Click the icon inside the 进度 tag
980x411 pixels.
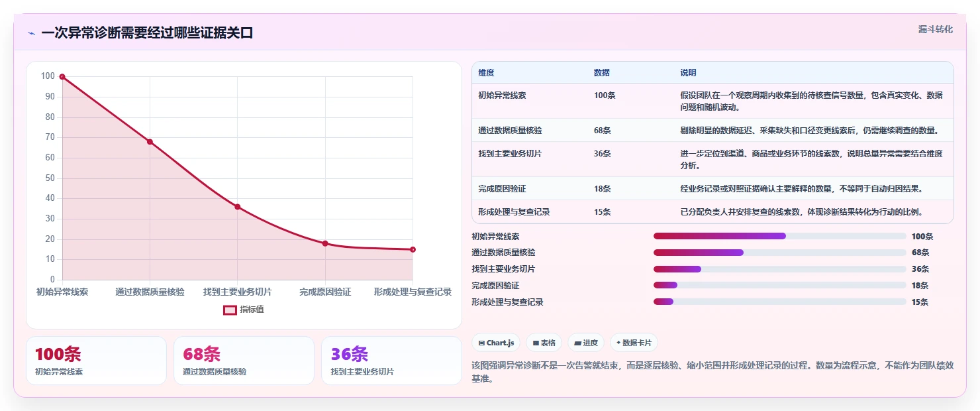(x=577, y=343)
